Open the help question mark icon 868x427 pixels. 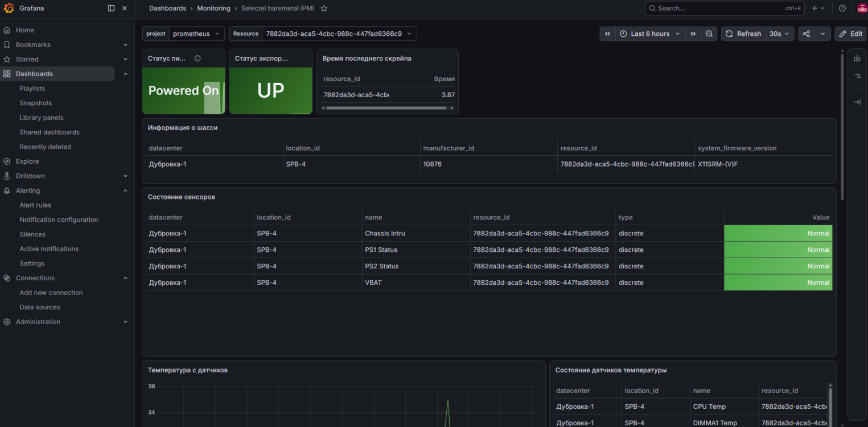842,9
